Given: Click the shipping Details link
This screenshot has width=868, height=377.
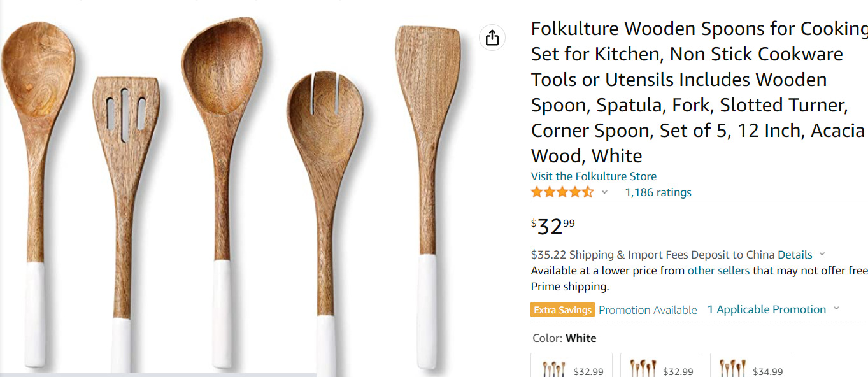Looking at the screenshot, I should pos(795,255).
